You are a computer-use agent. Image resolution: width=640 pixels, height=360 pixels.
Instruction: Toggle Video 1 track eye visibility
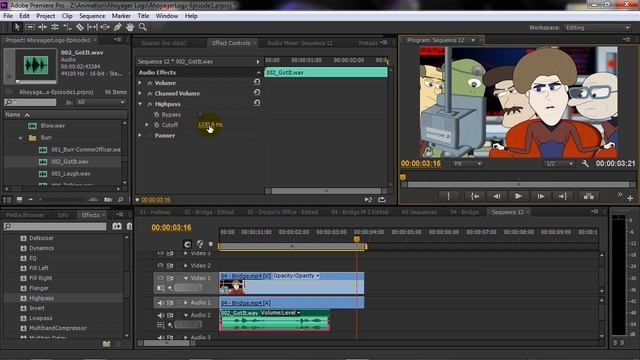160,278
